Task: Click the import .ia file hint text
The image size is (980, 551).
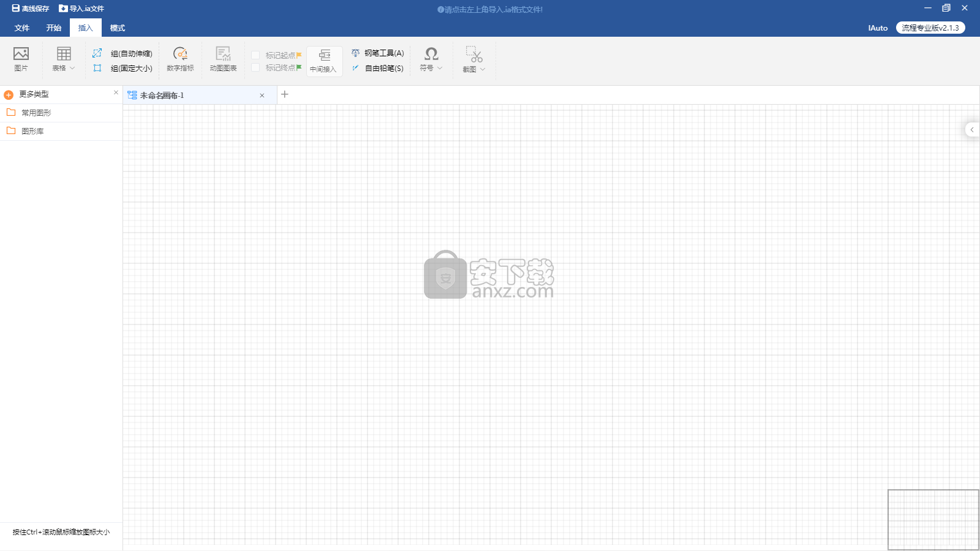Action: pyautogui.click(x=490, y=10)
